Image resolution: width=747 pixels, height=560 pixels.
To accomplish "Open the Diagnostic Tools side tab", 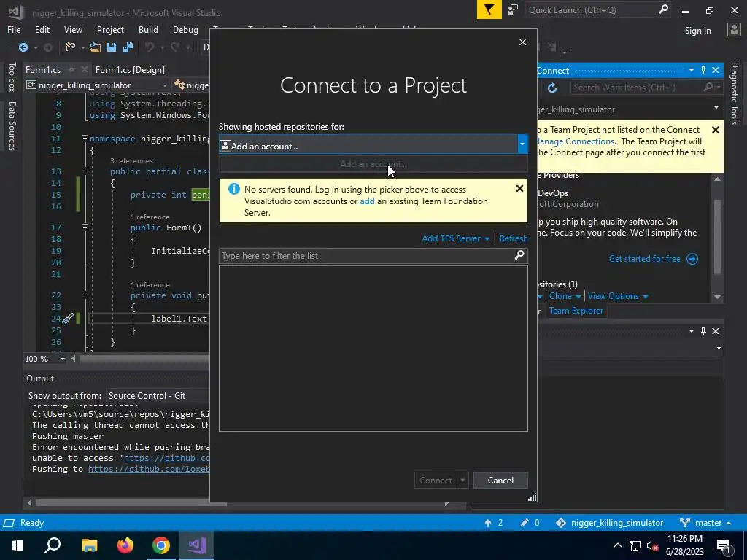I will pyautogui.click(x=734, y=93).
